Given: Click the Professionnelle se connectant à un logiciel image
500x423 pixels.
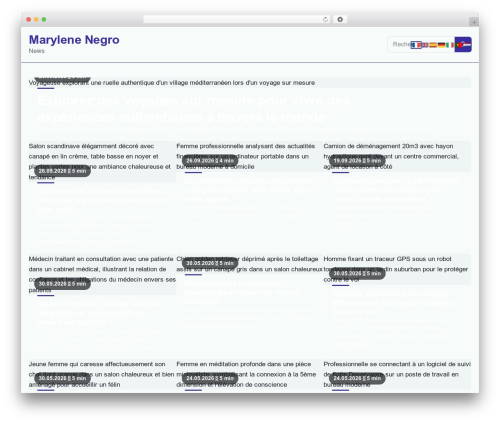Looking at the screenshot, I should [397, 374].
